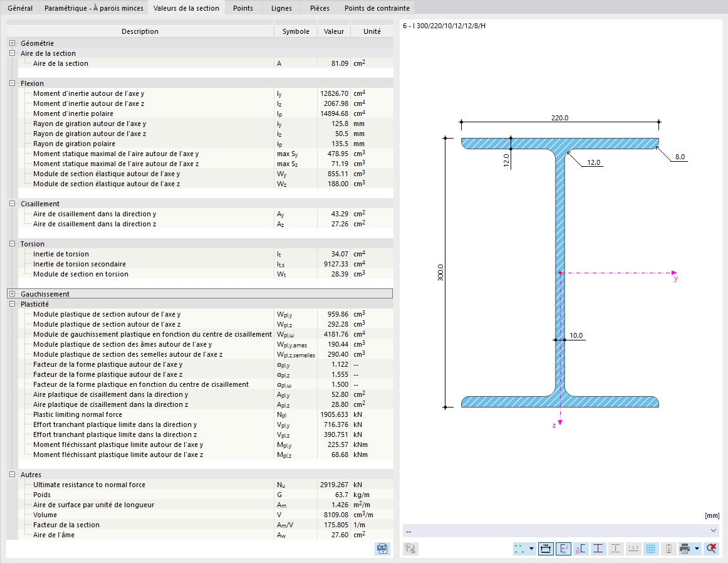Click the 220.0 width dimension label
728x563 pixels.
pyautogui.click(x=559, y=118)
